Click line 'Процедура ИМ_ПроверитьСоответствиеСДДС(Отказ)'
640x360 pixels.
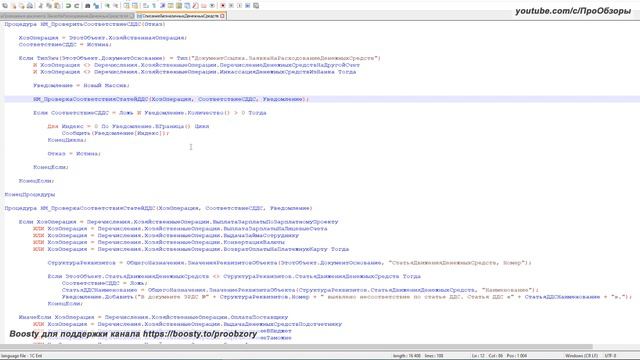[85, 24]
